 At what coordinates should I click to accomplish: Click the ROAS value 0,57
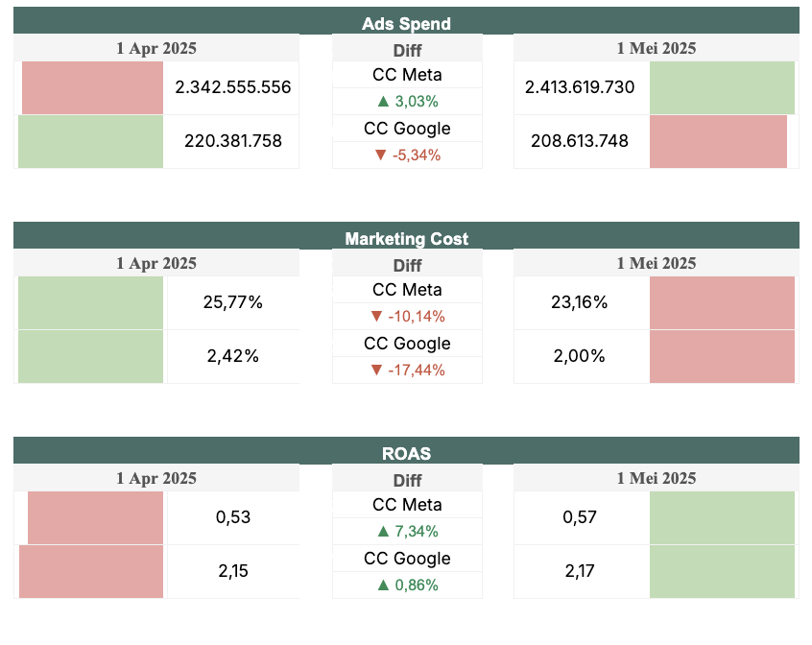coord(580,517)
